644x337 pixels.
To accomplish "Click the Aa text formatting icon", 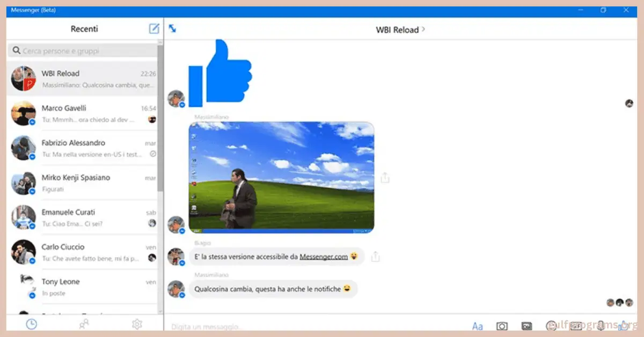I will (477, 326).
